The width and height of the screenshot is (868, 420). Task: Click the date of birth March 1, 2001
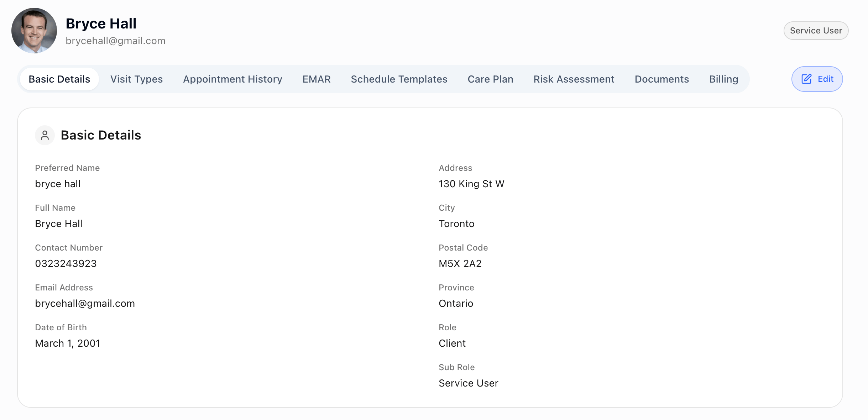68,343
